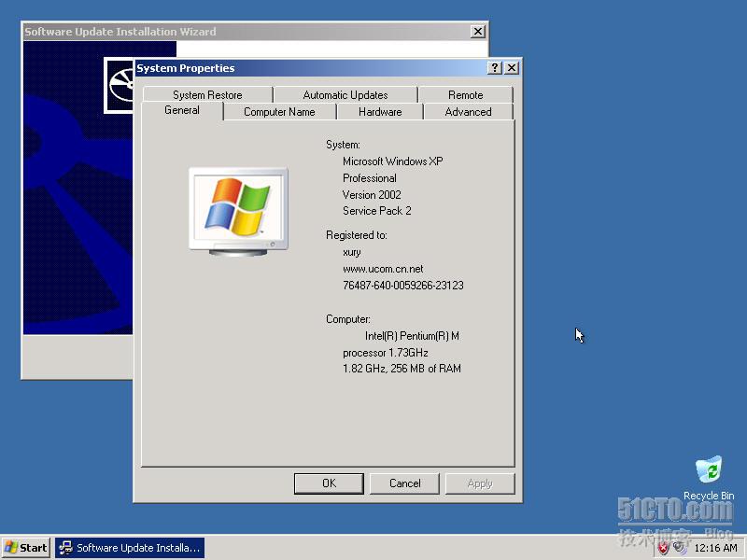Image resolution: width=747 pixels, height=560 pixels.
Task: Click the "Service Pack 2" text
Action: coord(376,211)
